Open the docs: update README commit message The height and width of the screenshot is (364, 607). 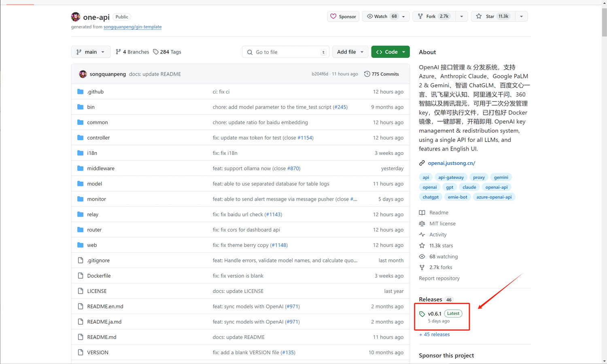[x=155, y=74]
